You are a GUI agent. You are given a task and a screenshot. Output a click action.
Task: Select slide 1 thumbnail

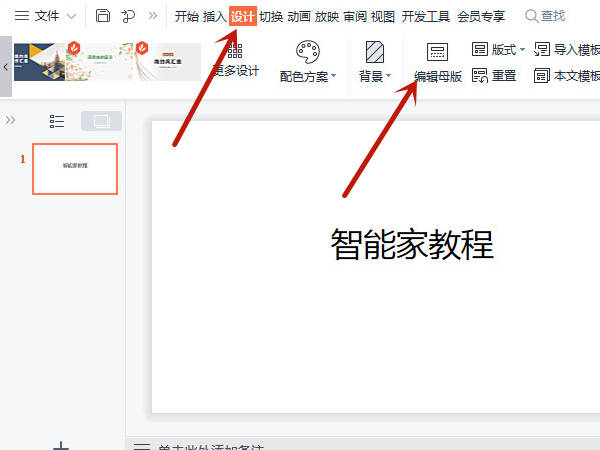75,169
